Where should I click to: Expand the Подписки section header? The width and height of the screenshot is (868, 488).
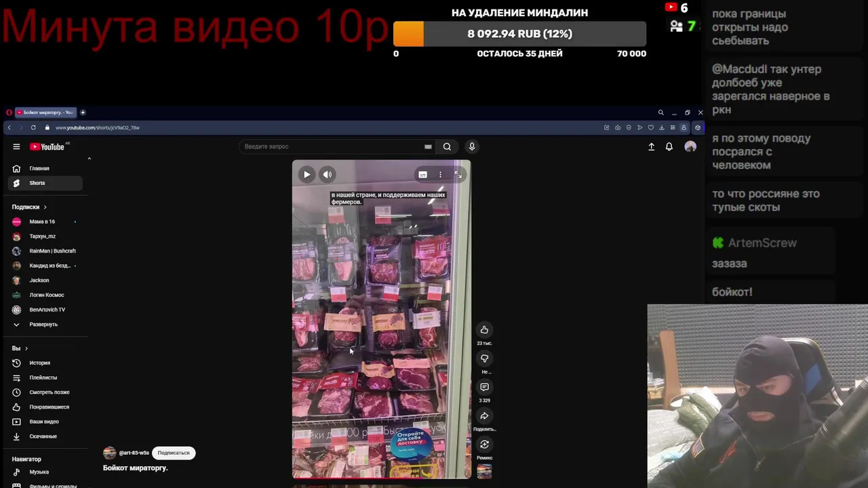[x=29, y=207]
